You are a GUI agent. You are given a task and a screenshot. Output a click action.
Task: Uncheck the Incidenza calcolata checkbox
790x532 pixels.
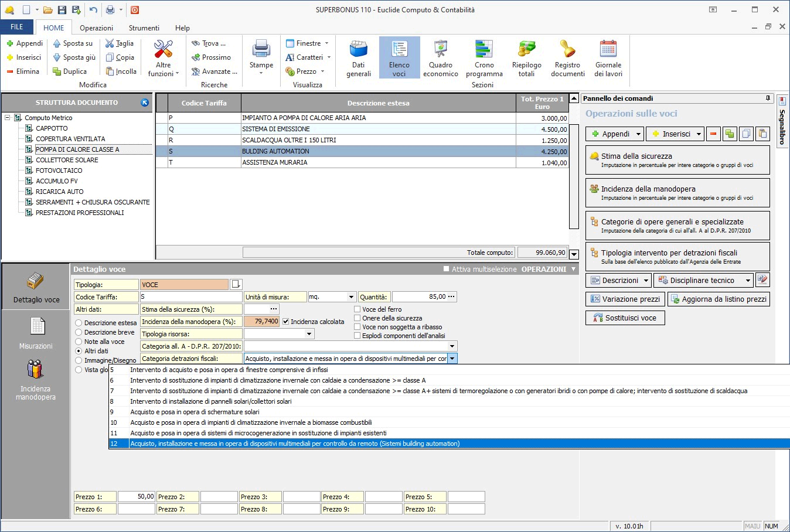point(286,322)
